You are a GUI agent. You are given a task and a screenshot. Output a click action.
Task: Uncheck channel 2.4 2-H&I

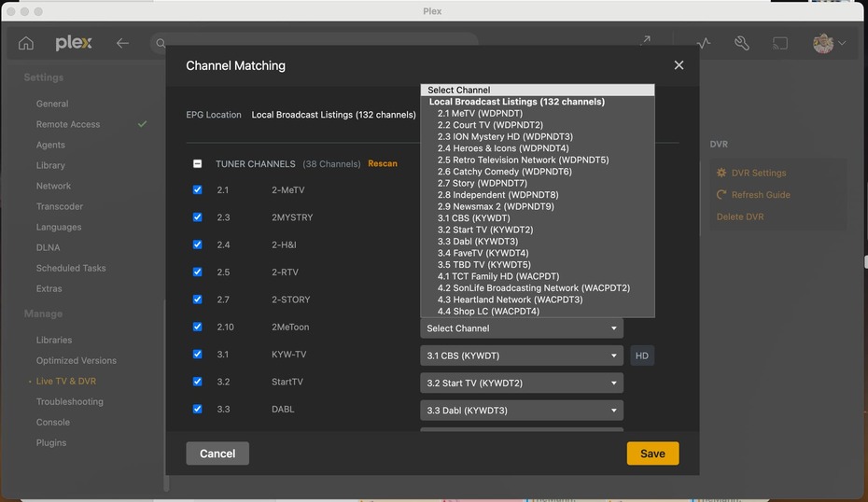click(x=197, y=244)
